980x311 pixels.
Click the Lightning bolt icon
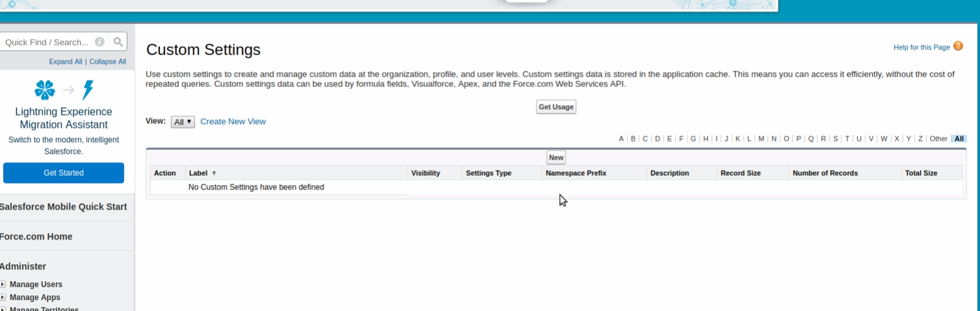point(88,90)
